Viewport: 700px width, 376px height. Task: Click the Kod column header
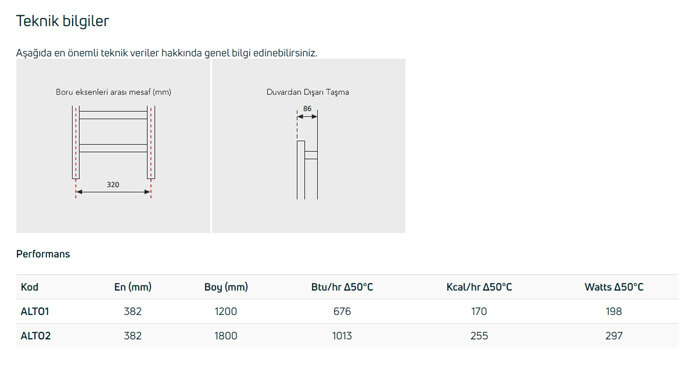[29, 287]
